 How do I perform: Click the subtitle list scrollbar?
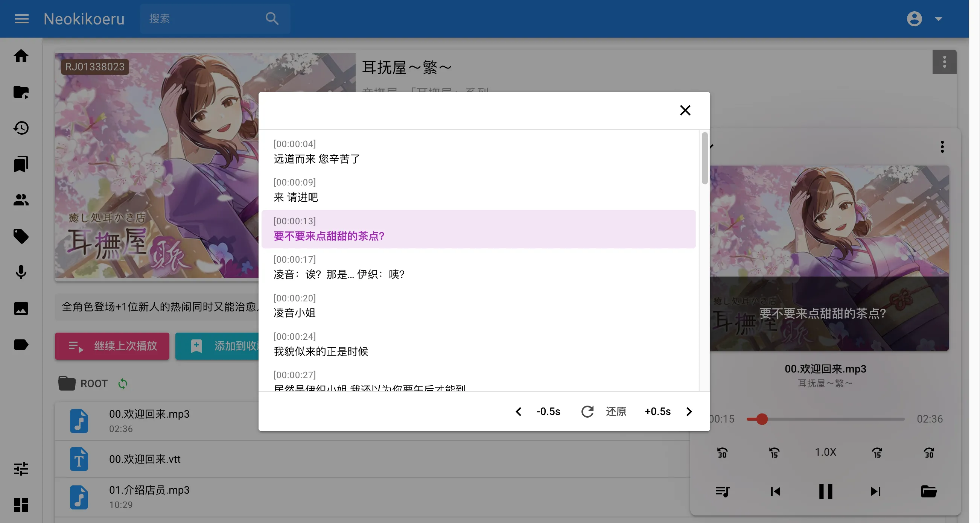pyautogui.click(x=705, y=158)
